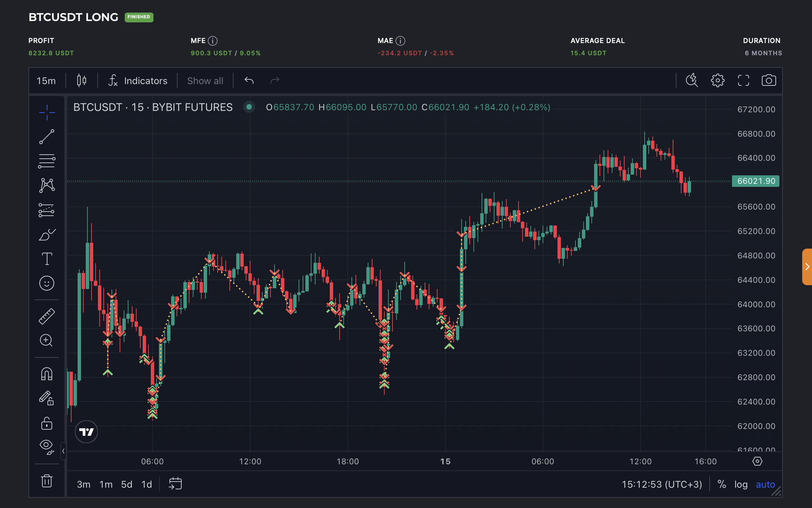Select the 1d date range

pos(146,484)
